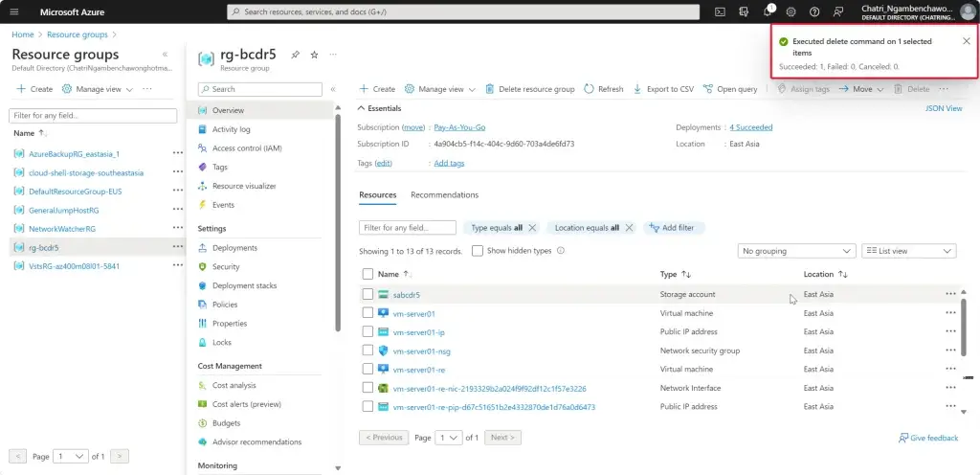Open JSON View link
Viewport: 980px width, 475px height.
point(944,108)
